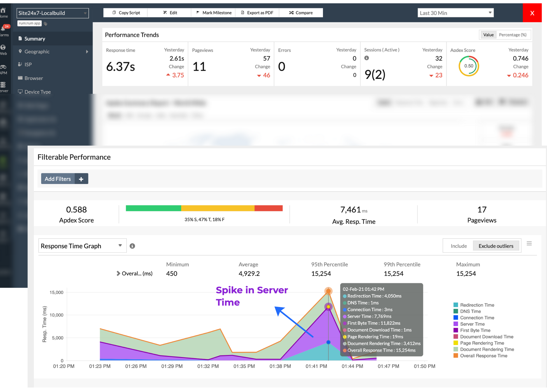Select the Include outliers option
547x392 pixels.
(x=459, y=246)
